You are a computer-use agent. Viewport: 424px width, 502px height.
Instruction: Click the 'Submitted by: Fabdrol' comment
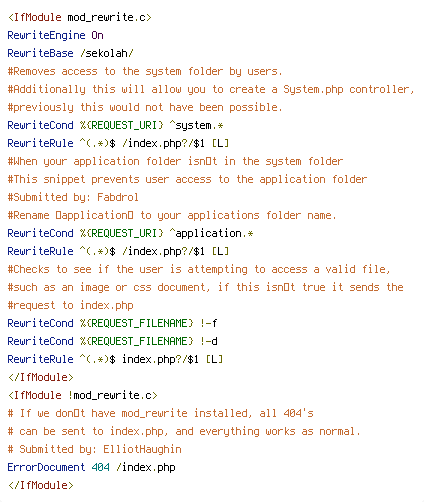73,197
